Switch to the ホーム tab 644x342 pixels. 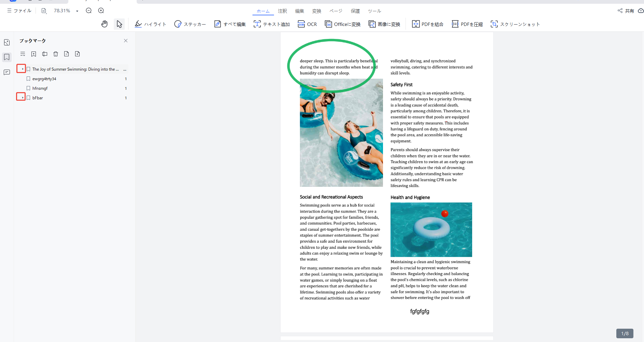(x=263, y=11)
